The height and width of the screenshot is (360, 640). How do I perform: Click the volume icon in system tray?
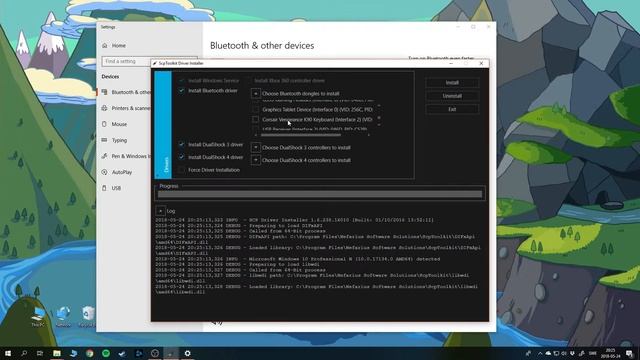click(x=564, y=353)
